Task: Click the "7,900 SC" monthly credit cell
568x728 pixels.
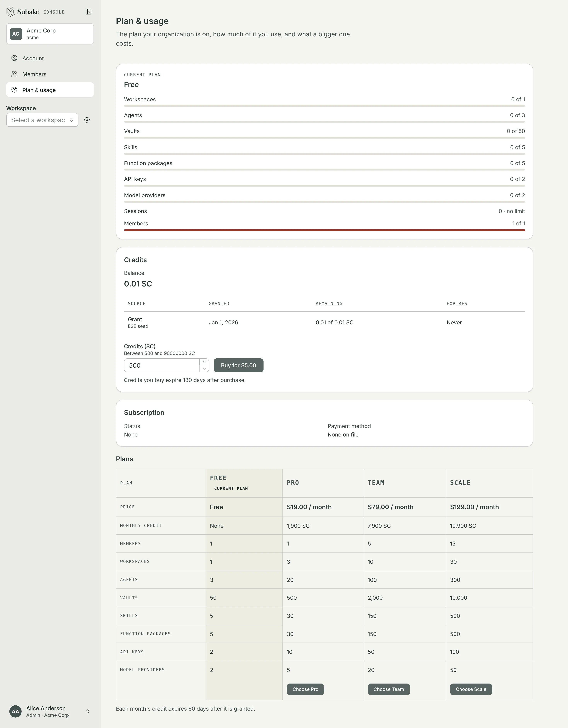Action: tap(379, 526)
